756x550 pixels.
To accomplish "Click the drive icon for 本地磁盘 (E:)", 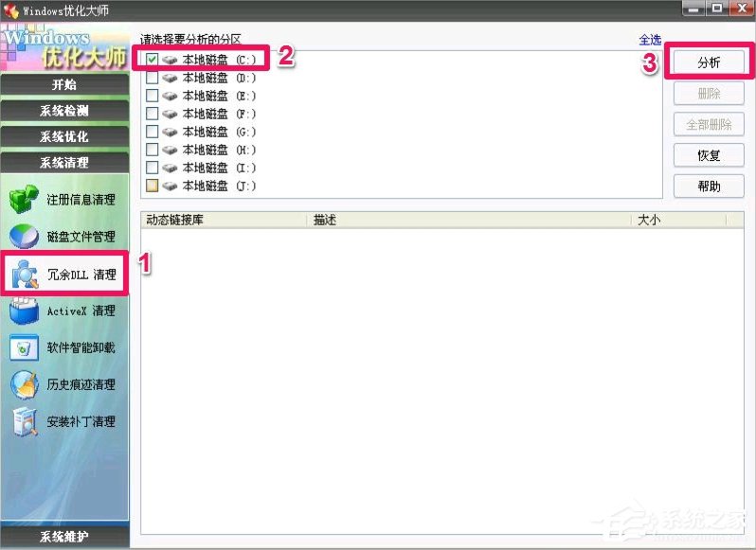I will [x=170, y=96].
